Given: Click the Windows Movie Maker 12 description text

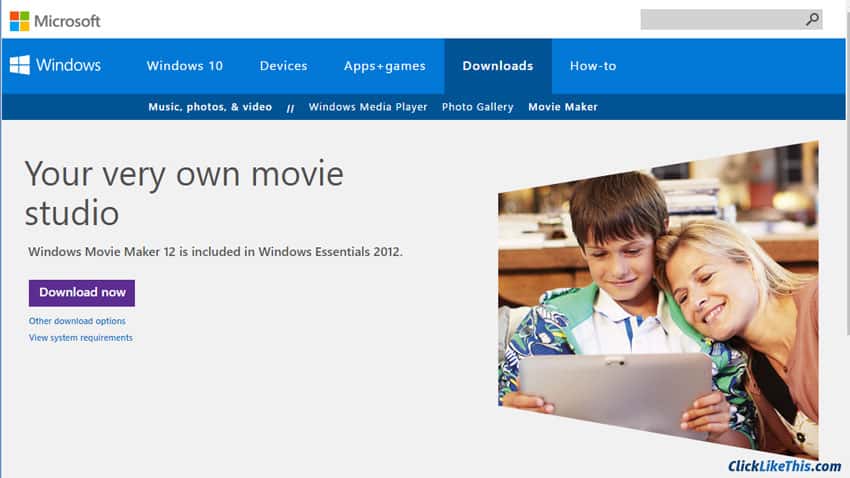Looking at the screenshot, I should click(215, 251).
